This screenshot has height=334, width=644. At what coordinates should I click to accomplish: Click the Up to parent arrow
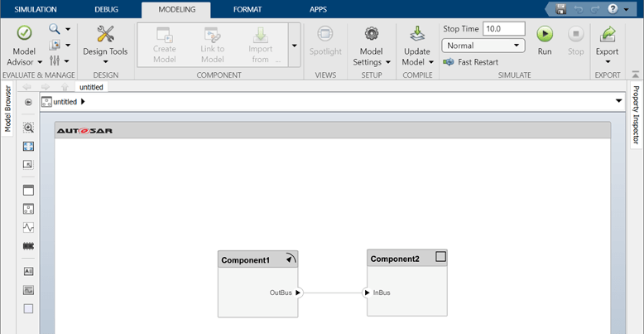65,87
